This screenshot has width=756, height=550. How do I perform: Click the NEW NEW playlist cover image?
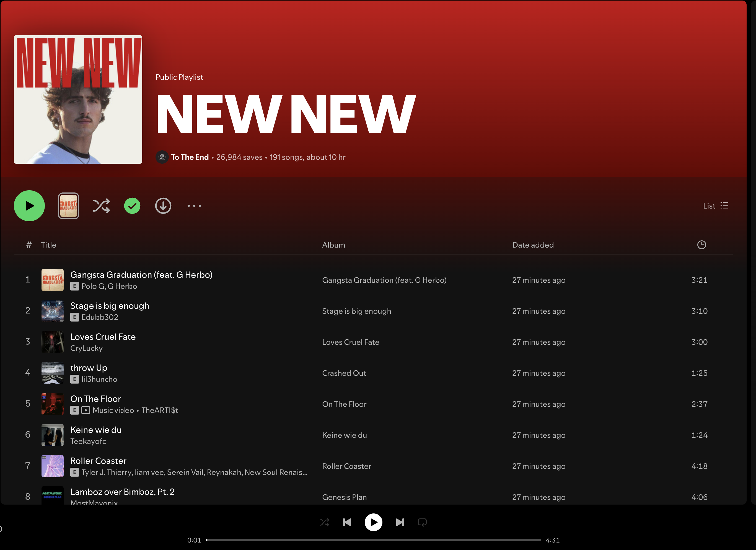pyautogui.click(x=78, y=99)
